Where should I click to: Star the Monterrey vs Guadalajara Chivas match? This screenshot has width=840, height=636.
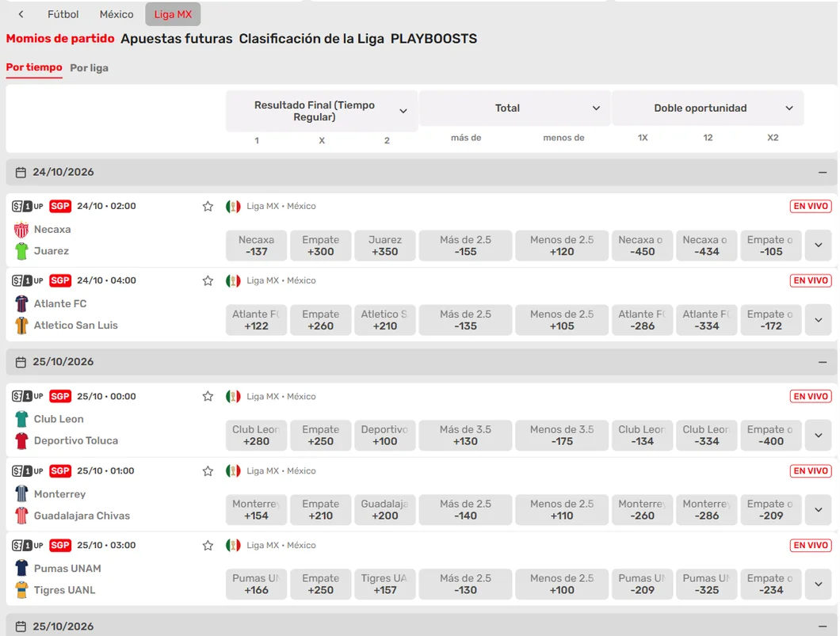[x=208, y=471]
